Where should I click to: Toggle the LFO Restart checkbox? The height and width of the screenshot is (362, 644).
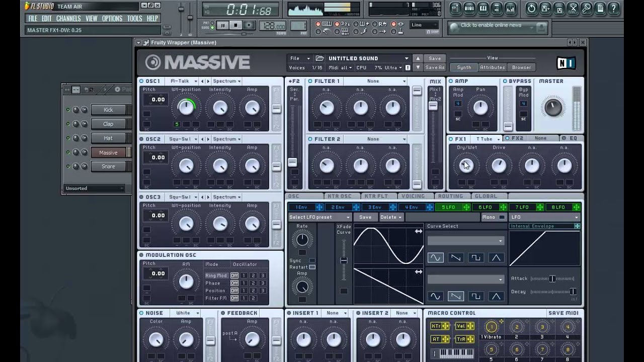click(x=312, y=267)
